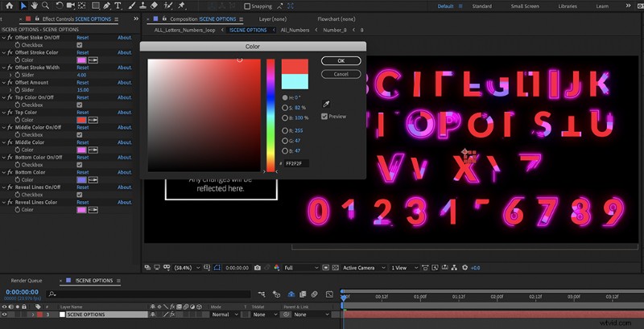Hide the SCENE OPTIONS layer with eye toggle
644x329 pixels.
point(5,315)
